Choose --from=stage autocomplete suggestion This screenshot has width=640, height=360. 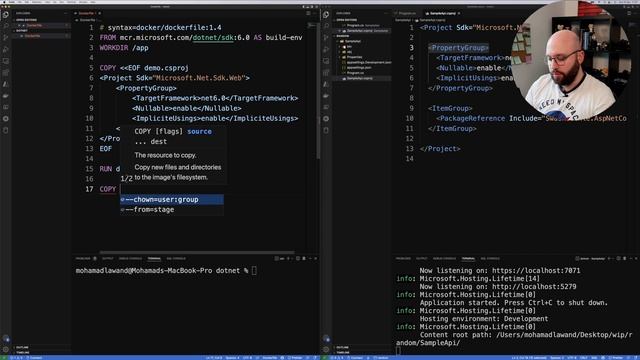[x=172, y=210]
